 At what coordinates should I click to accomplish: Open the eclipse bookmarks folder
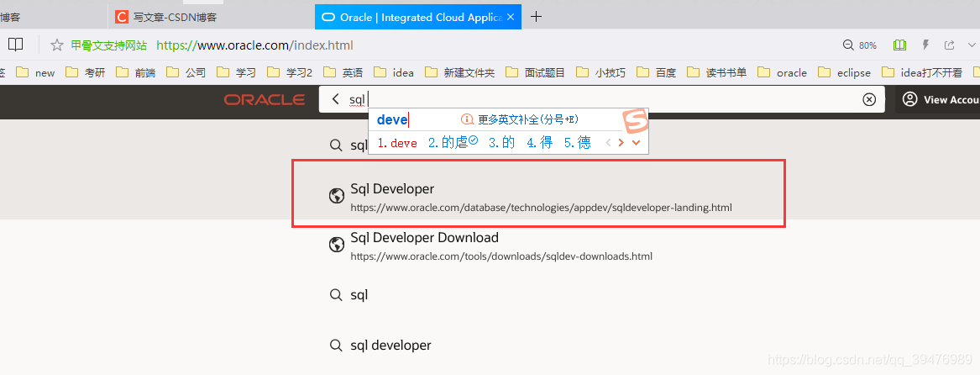point(844,72)
